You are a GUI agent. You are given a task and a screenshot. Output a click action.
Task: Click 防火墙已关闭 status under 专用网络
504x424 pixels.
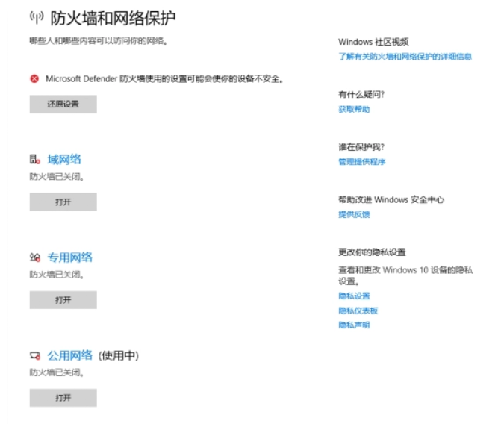[x=57, y=275]
